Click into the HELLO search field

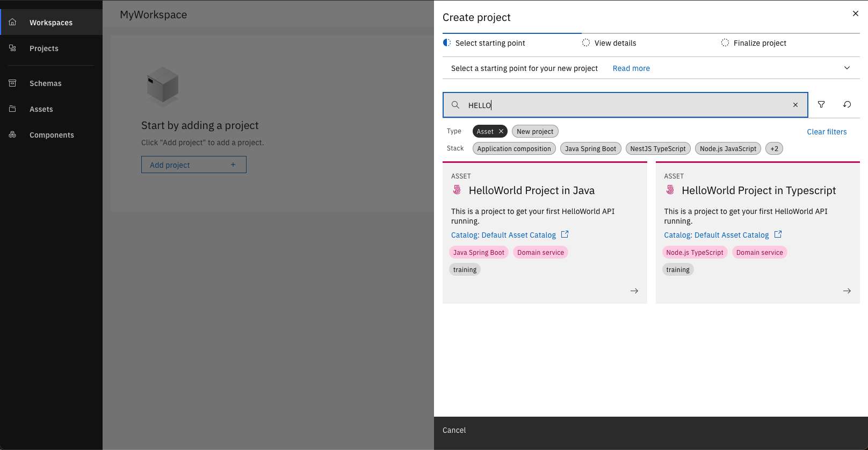click(x=625, y=105)
